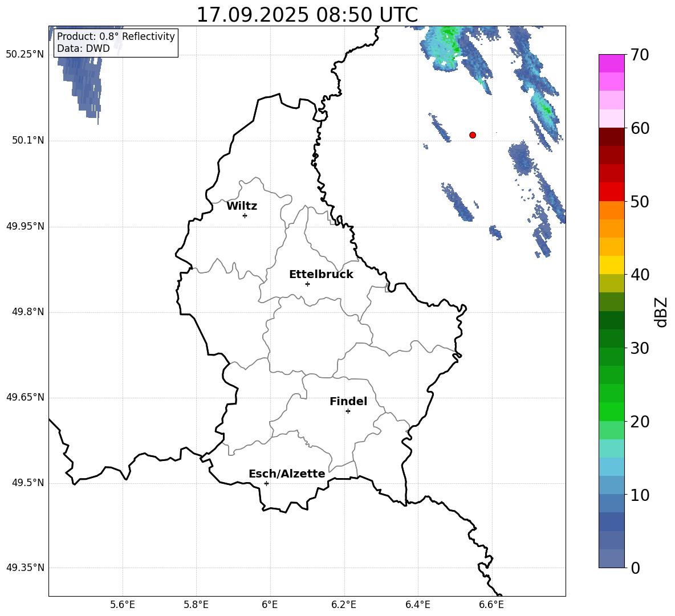Click the 5.6°E longitude label
This screenshot has width=675, height=616.
122,605
